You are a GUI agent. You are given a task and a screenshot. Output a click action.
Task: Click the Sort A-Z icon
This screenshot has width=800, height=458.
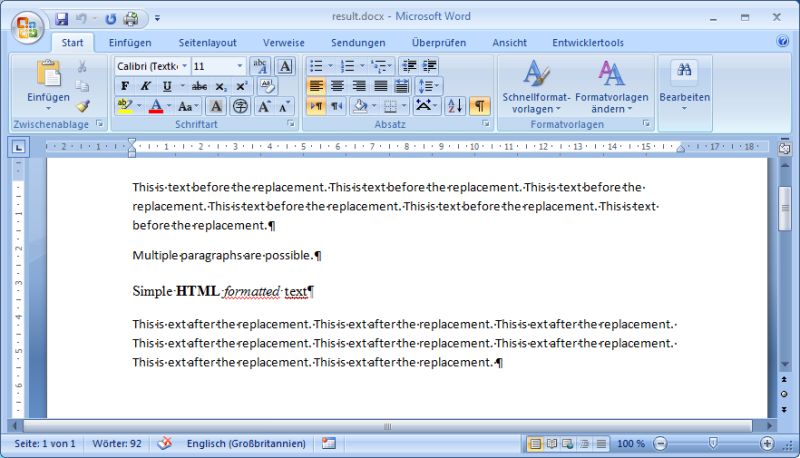pyautogui.click(x=455, y=106)
